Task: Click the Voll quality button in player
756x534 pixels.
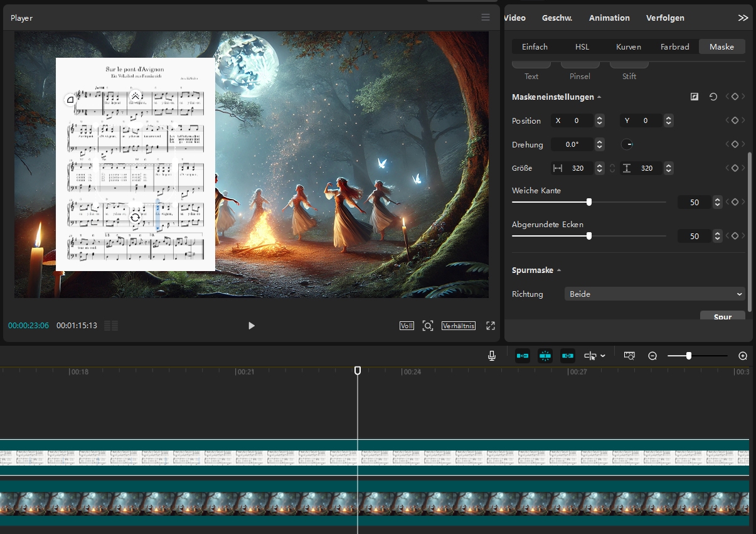Action: pyautogui.click(x=407, y=326)
